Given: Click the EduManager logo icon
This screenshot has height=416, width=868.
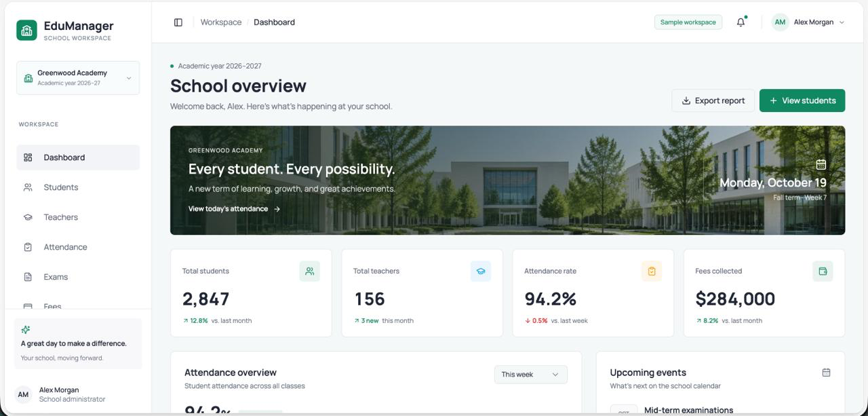Looking at the screenshot, I should [26, 30].
